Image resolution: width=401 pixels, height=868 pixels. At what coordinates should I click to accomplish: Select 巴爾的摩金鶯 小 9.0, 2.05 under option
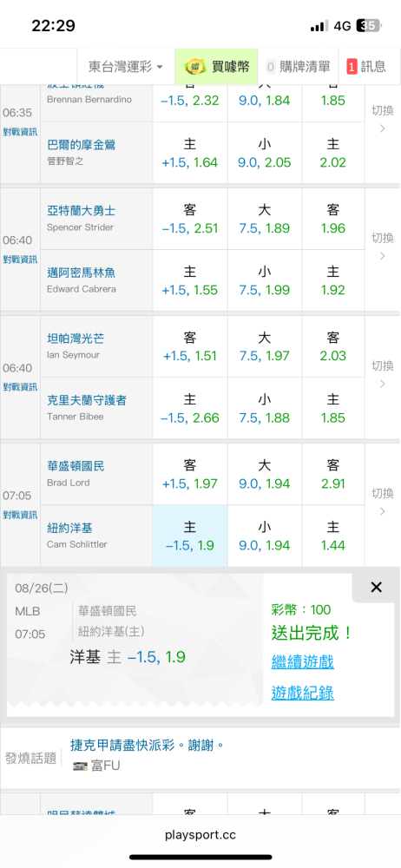(265, 154)
